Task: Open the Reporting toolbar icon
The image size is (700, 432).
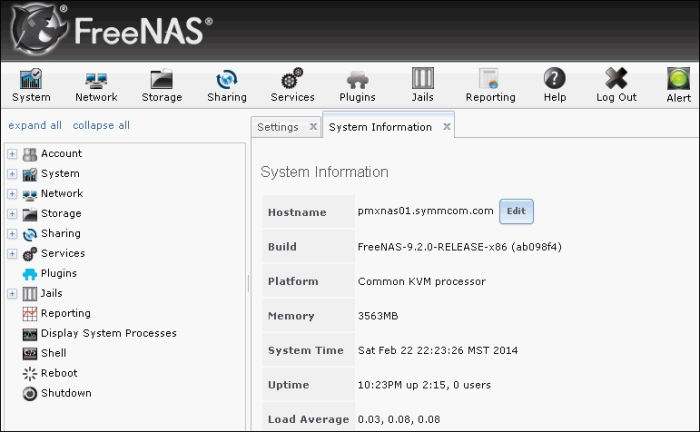Action: pyautogui.click(x=490, y=79)
